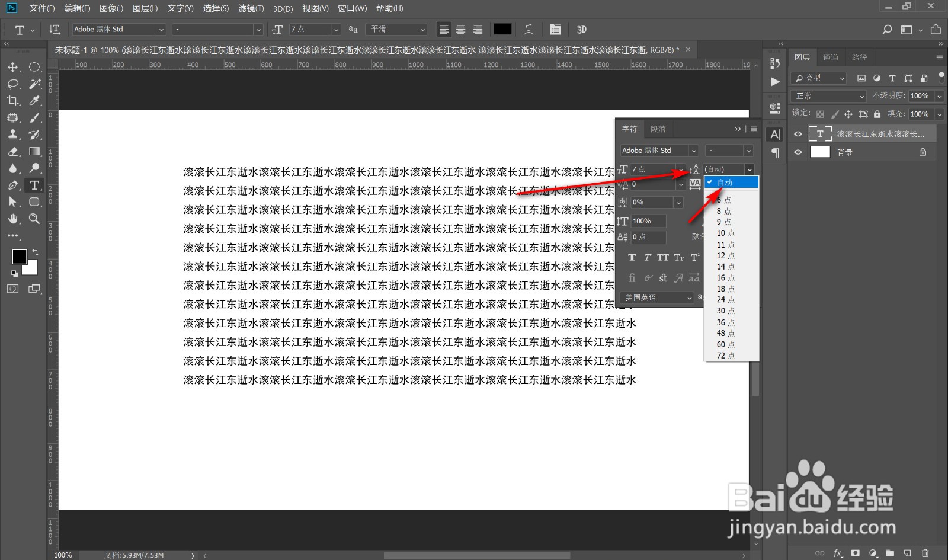Viewport: 948px width, 560px height.
Task: Open anti-aliasing 平滑 dropdown
Action: click(396, 29)
